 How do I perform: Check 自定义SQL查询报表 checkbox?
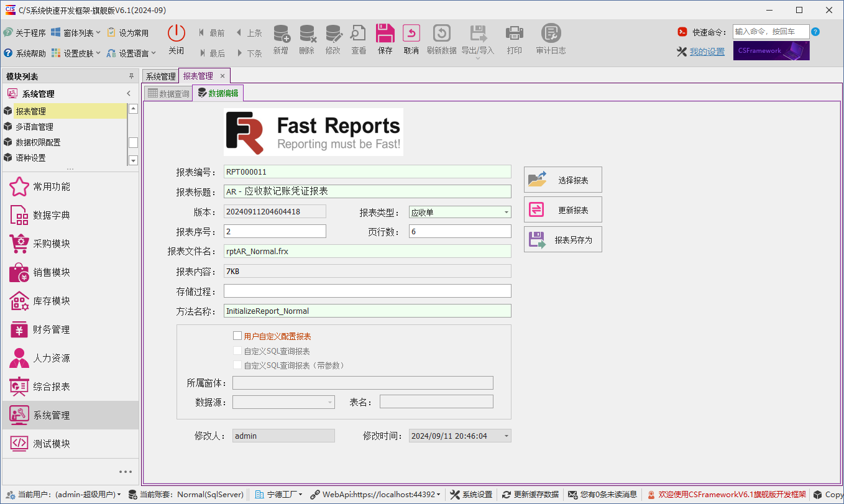[237, 351]
